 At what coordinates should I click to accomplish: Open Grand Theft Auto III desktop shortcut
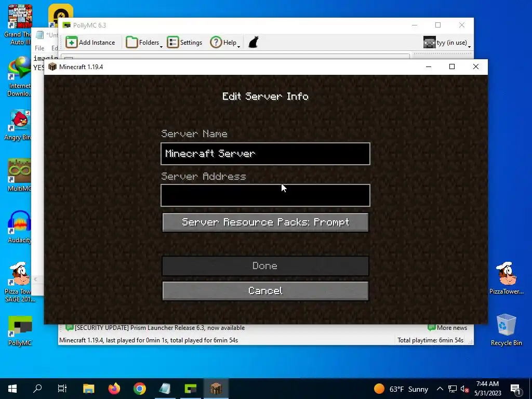(x=19, y=25)
